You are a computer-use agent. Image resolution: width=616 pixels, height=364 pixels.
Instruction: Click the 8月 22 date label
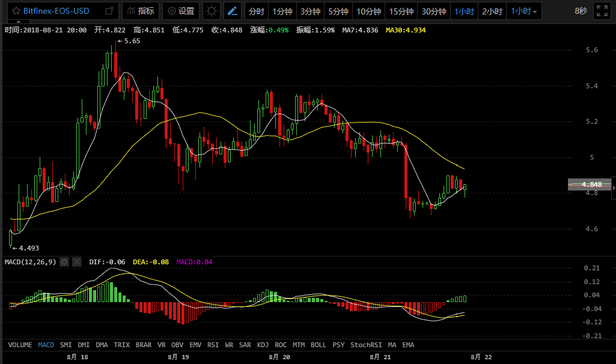coord(481,357)
